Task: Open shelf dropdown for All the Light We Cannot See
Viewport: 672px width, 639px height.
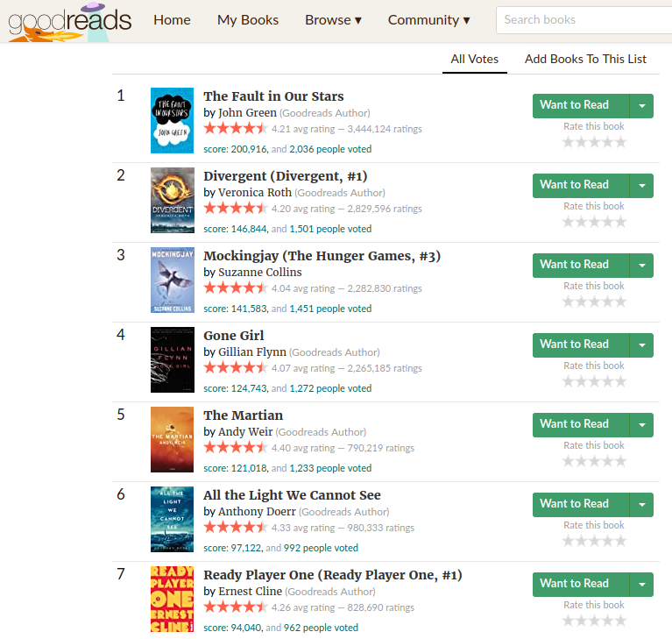Action: 641,504
